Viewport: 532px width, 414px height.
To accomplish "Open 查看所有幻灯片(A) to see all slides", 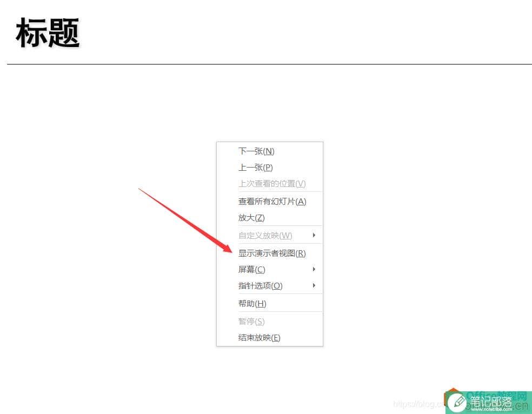I will [x=270, y=202].
